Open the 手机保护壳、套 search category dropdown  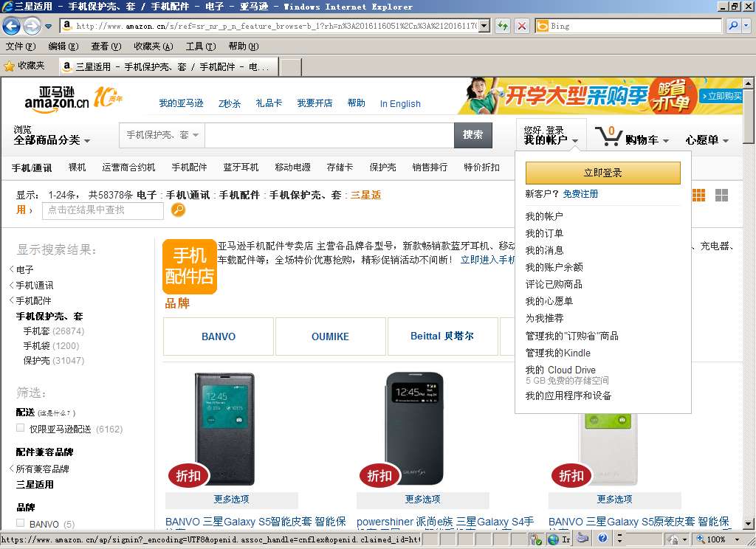pos(162,135)
